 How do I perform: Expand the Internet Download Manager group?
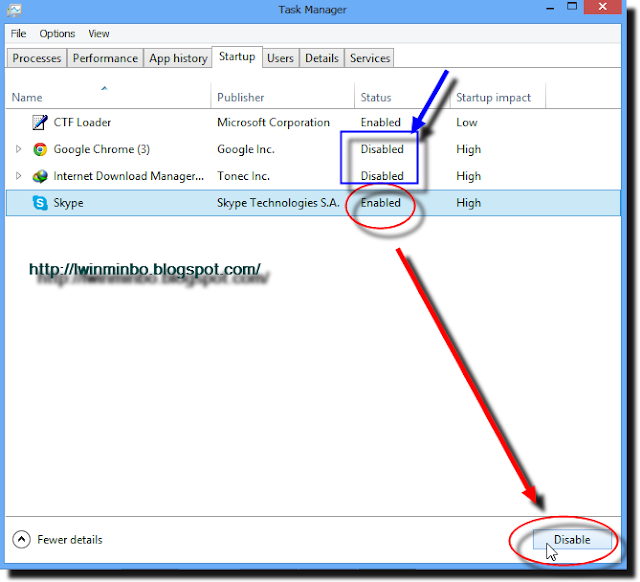(x=18, y=176)
